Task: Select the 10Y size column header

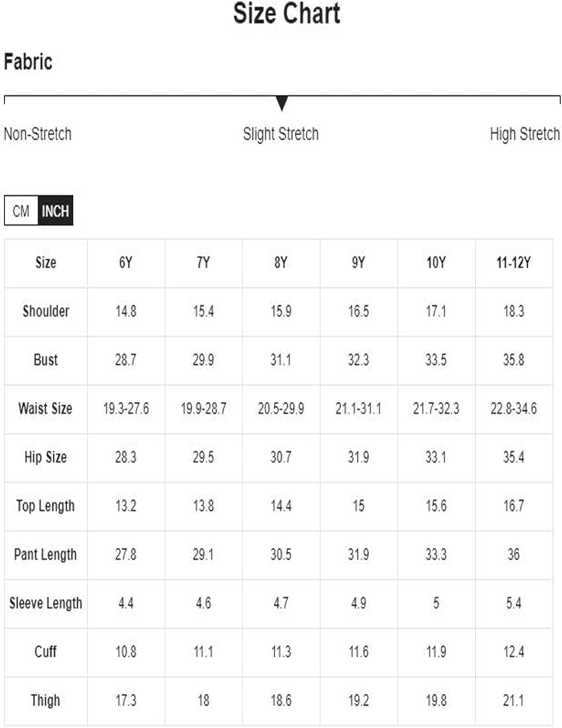Action: point(436,263)
